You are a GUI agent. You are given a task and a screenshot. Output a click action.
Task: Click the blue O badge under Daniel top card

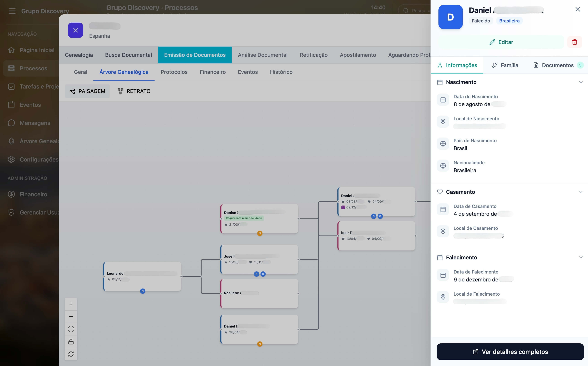[x=380, y=216]
